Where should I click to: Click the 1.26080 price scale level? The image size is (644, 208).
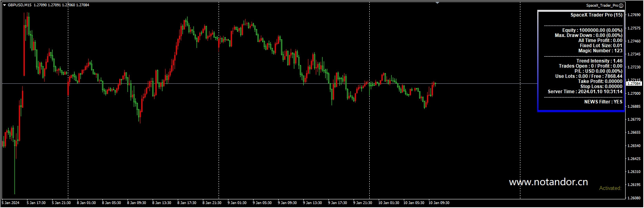click(634, 198)
